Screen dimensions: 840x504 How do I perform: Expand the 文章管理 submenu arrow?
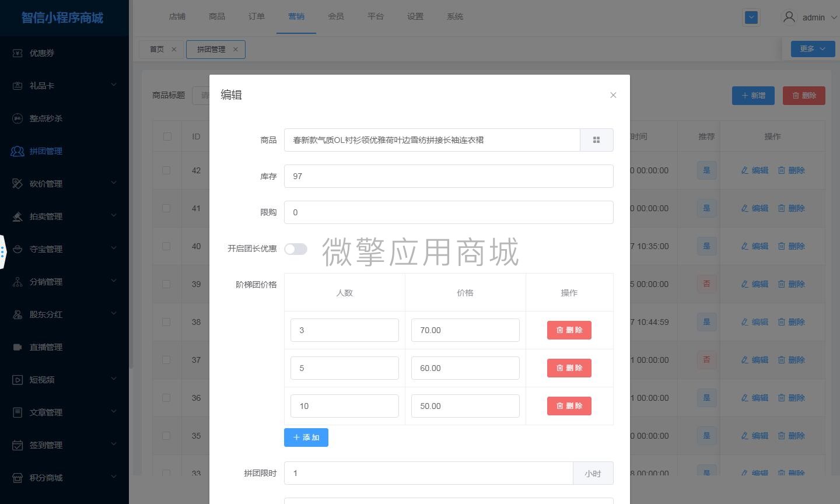[x=114, y=412]
